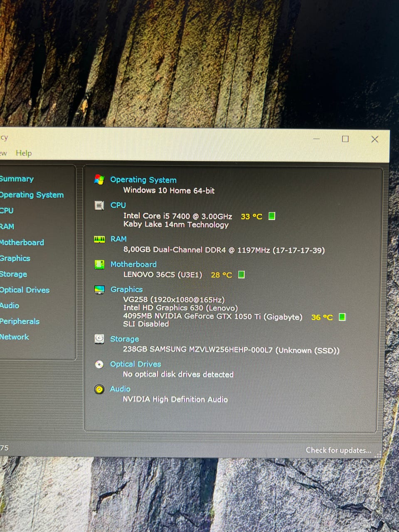Open the Optical Drives heading link
This screenshot has width=399, height=532.
(x=135, y=364)
